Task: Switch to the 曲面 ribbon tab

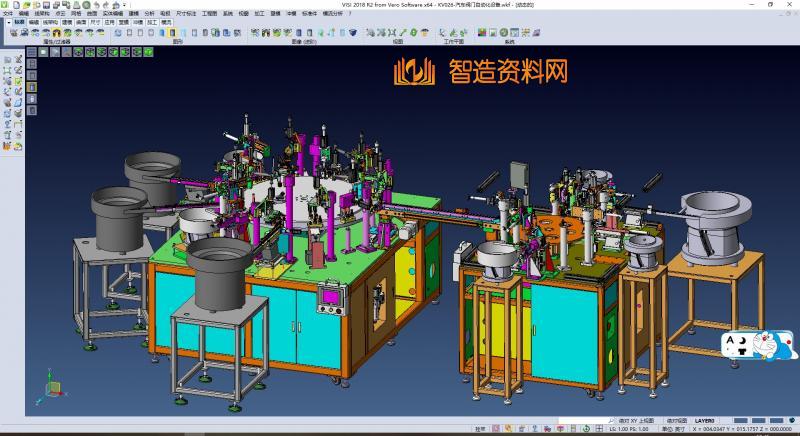Action: 81,20
